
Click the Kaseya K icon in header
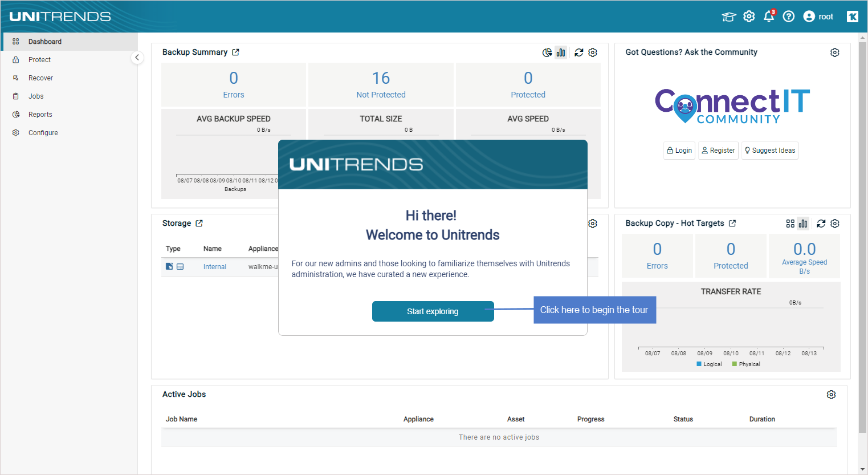click(853, 17)
